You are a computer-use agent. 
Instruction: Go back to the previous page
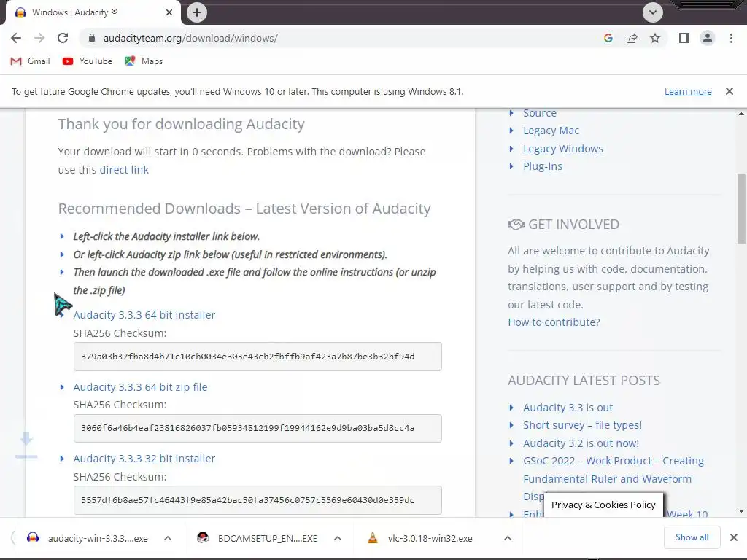(x=16, y=38)
